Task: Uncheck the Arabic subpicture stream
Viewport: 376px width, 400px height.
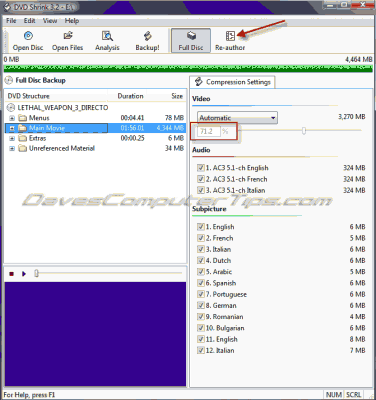Action: (200, 272)
